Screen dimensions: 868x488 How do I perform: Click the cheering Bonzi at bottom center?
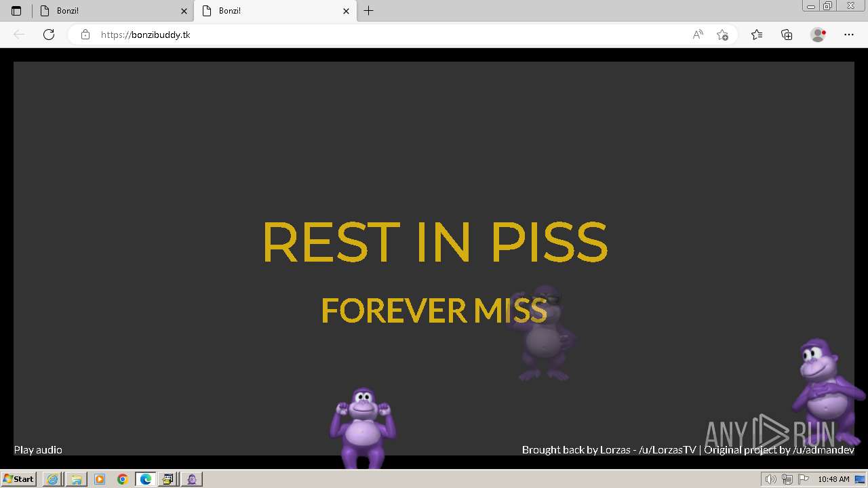click(363, 428)
